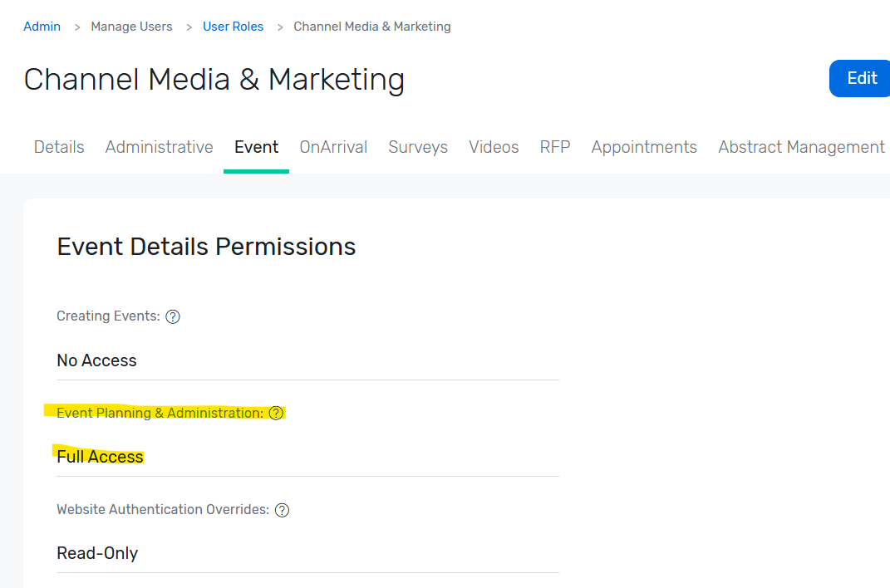Viewport: 890px width, 588px height.
Task: Click the Full Access permission value
Action: point(100,457)
